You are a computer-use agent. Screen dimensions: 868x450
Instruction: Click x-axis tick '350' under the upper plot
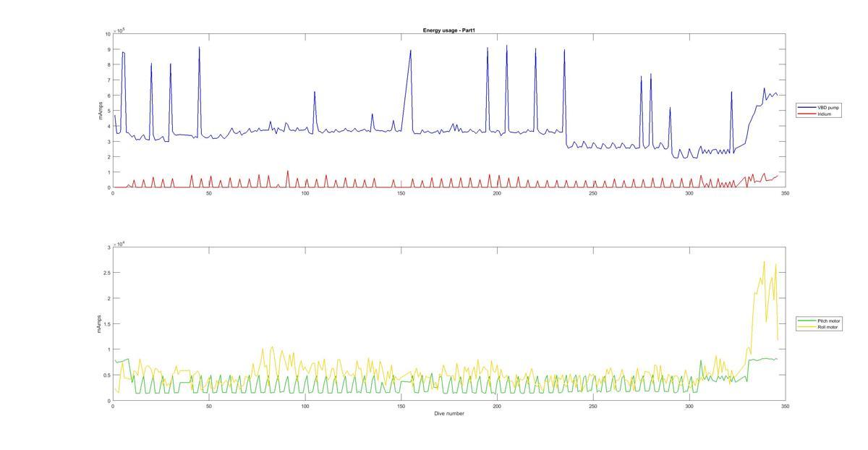[x=785, y=192]
